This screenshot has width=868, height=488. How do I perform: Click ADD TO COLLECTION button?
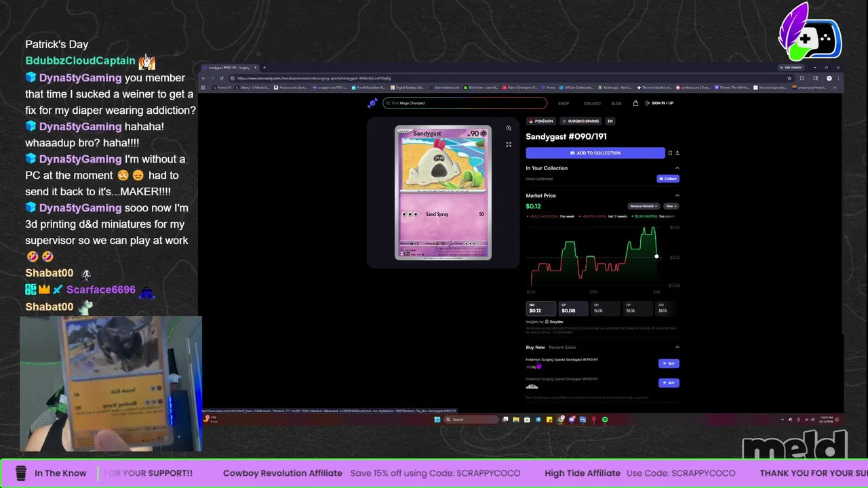click(x=595, y=153)
